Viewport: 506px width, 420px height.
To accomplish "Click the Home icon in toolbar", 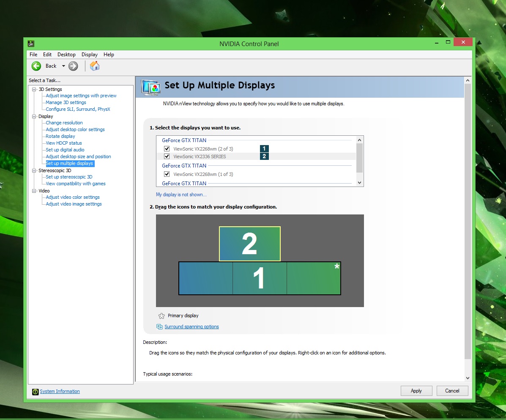I will [x=95, y=66].
